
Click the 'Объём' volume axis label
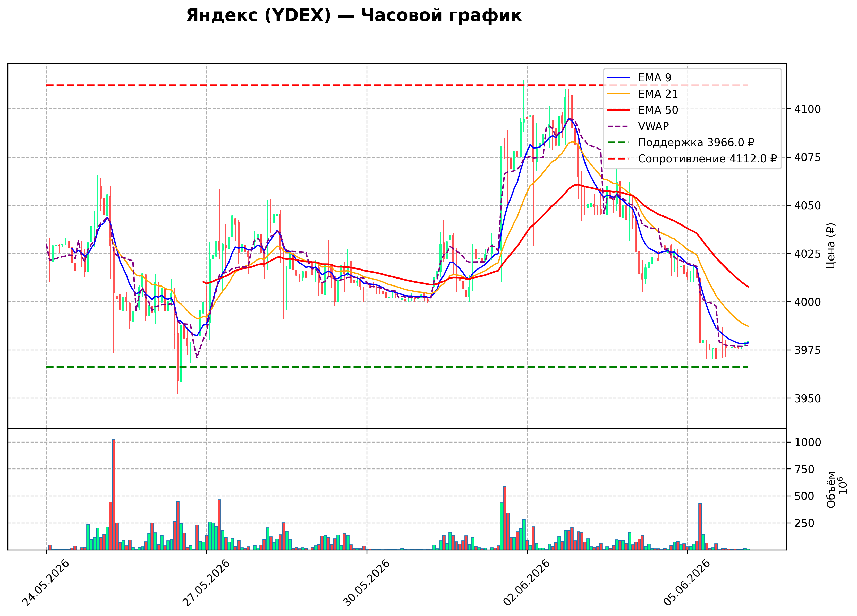click(831, 490)
